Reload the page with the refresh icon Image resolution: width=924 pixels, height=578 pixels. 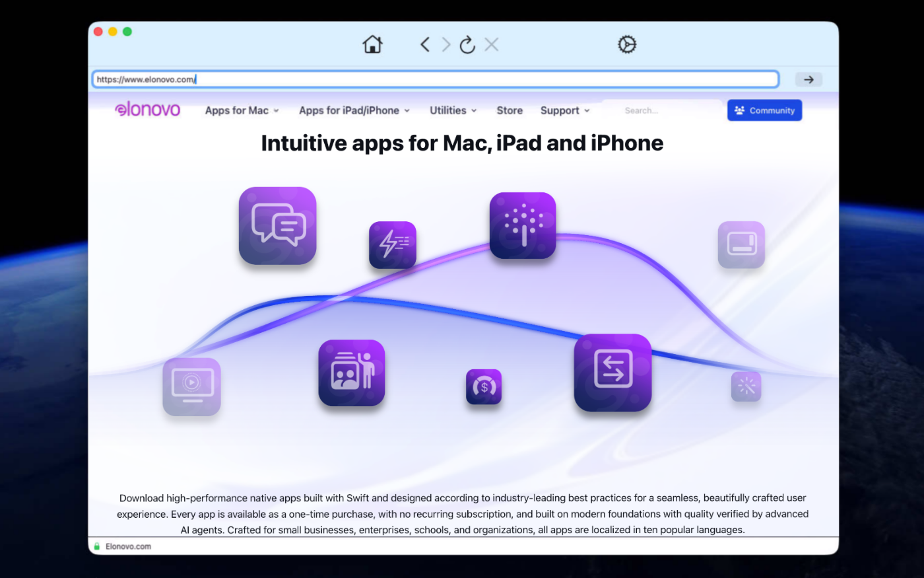tap(467, 44)
